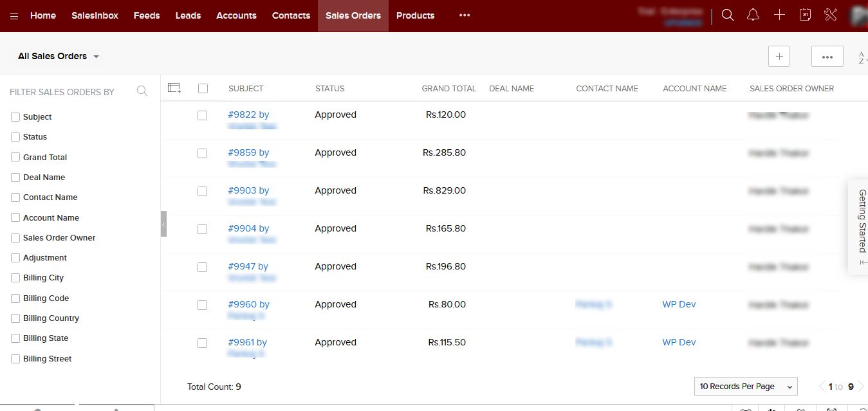Open the Leads module tab

(x=188, y=15)
